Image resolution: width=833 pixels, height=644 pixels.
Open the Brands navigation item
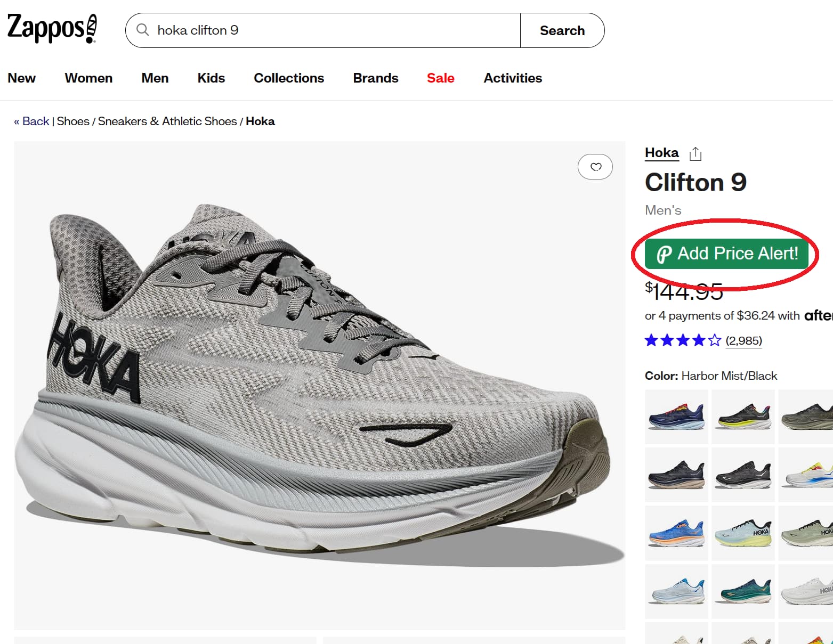point(375,78)
